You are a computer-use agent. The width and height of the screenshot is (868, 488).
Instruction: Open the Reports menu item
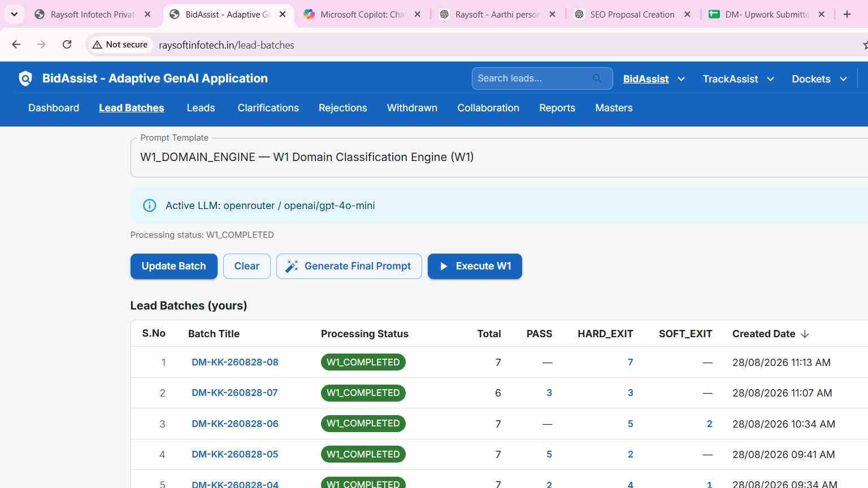click(x=557, y=108)
